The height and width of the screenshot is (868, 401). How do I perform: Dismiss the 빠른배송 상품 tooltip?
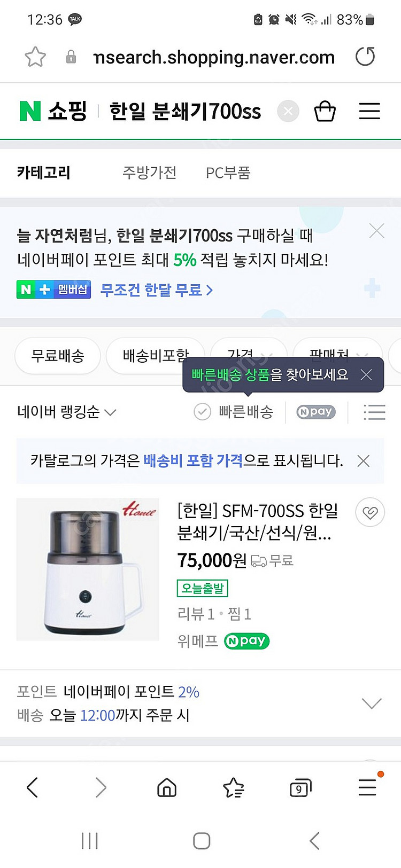366,375
